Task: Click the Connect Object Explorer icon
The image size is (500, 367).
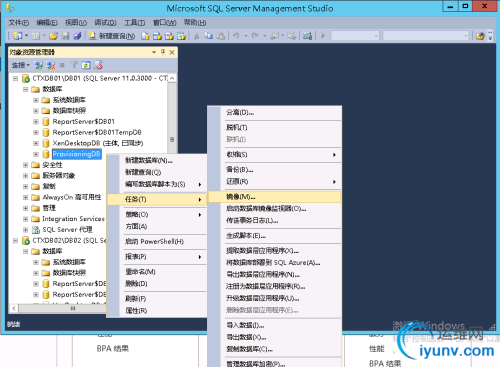Action: [39, 65]
